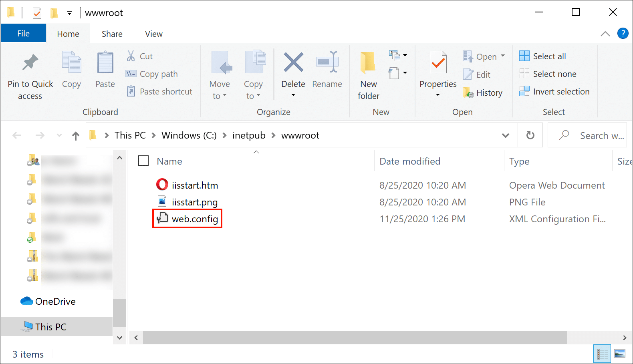Click inetpub in the address breadcrumb
Viewport: 633px width, 364px height.
pyautogui.click(x=249, y=135)
